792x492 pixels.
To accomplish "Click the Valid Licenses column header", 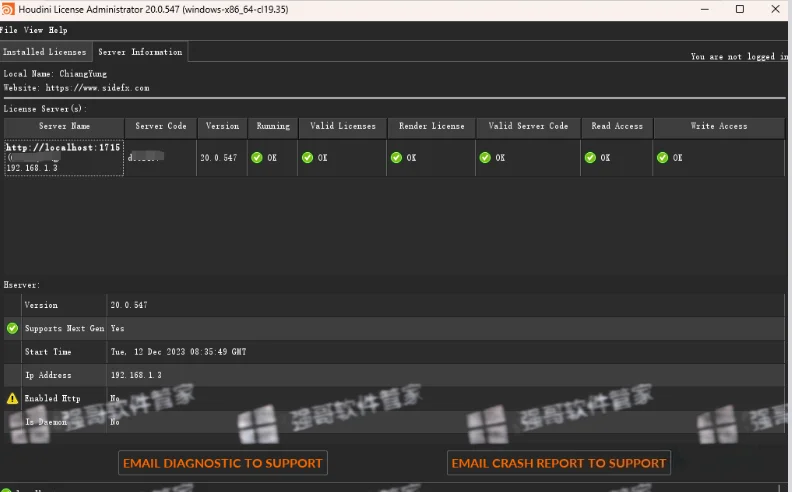I will click(x=342, y=126).
